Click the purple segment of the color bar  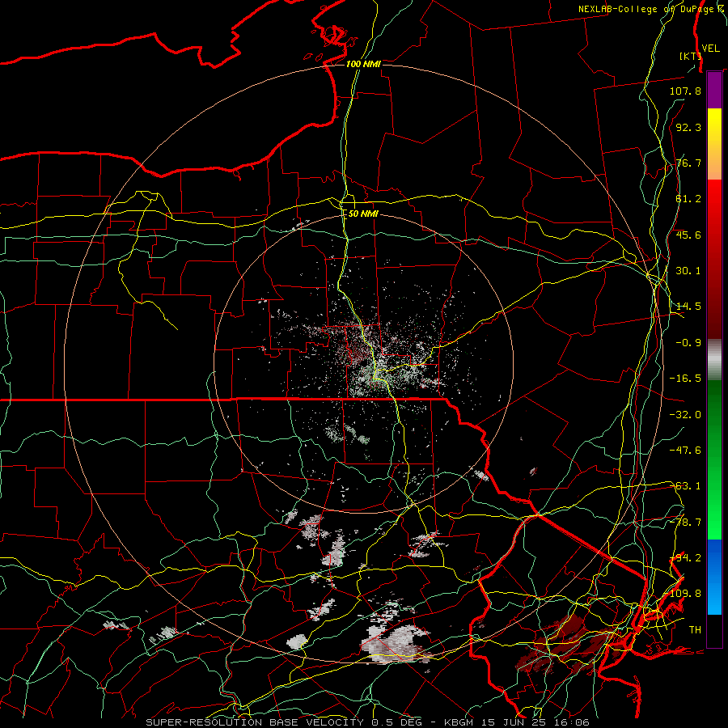(x=714, y=90)
